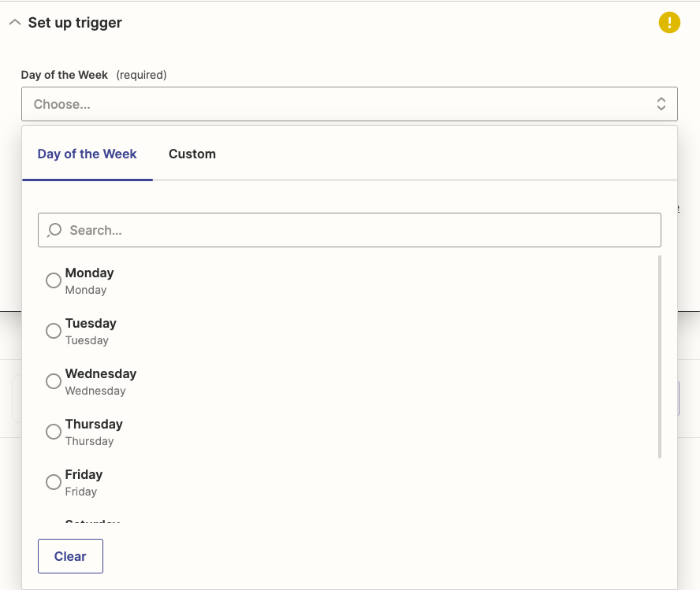Image resolution: width=700 pixels, height=590 pixels.
Task: Select the Wednesday radio button
Action: tap(54, 381)
